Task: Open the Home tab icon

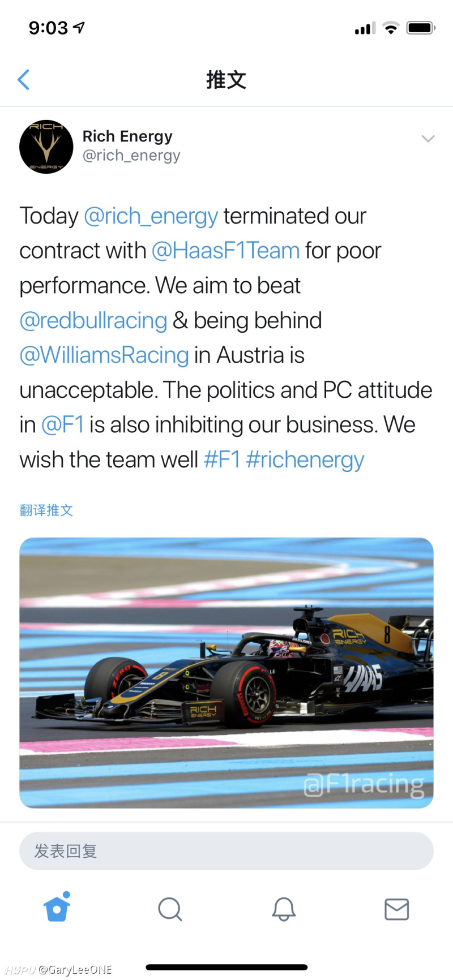Action: pos(57,909)
